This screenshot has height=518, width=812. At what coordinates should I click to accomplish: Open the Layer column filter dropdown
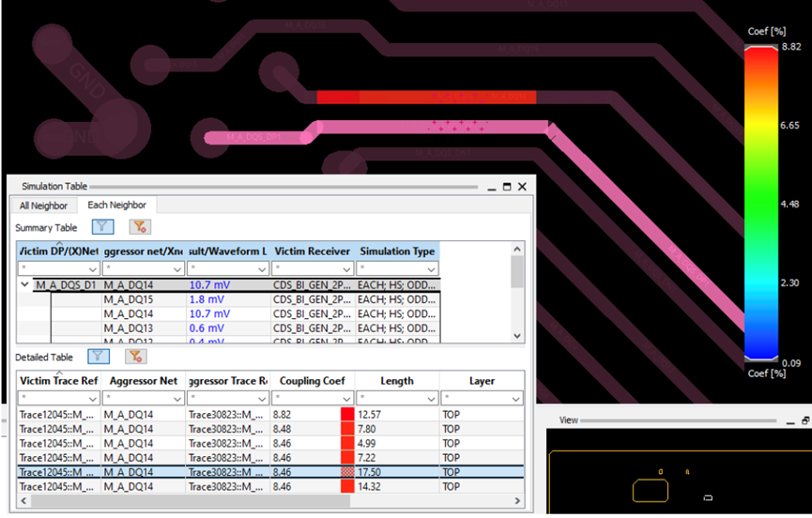[515, 399]
